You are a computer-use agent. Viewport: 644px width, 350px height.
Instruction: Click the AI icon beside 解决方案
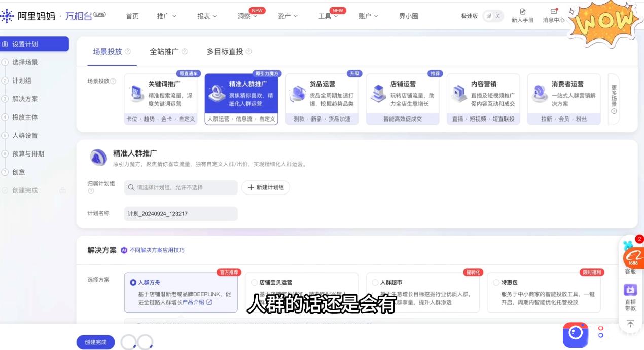(x=124, y=250)
